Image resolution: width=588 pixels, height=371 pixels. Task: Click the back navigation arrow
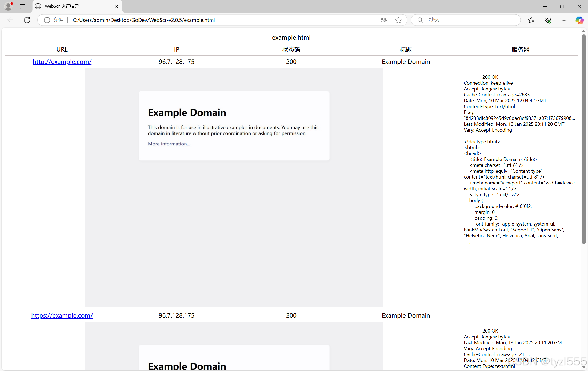(10, 20)
